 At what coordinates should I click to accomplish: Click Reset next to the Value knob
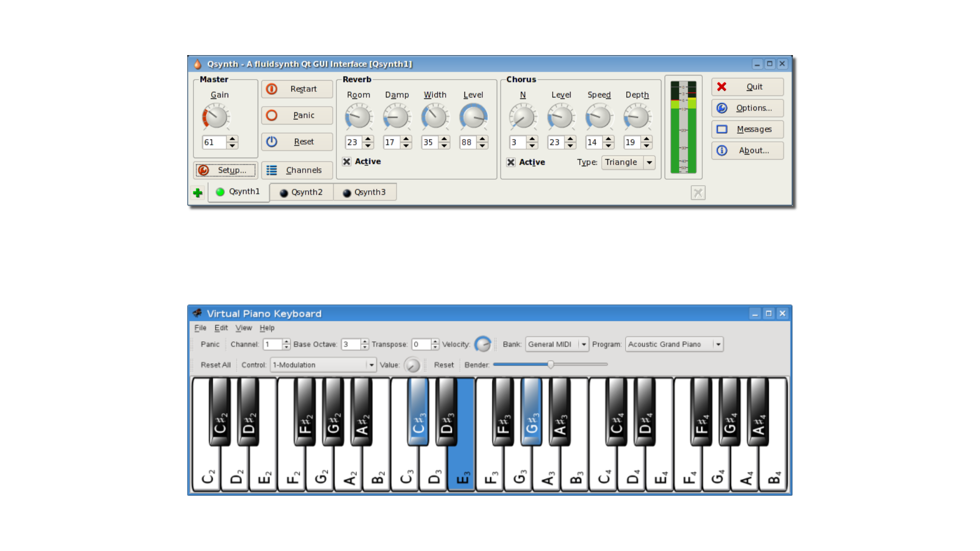[x=444, y=365]
